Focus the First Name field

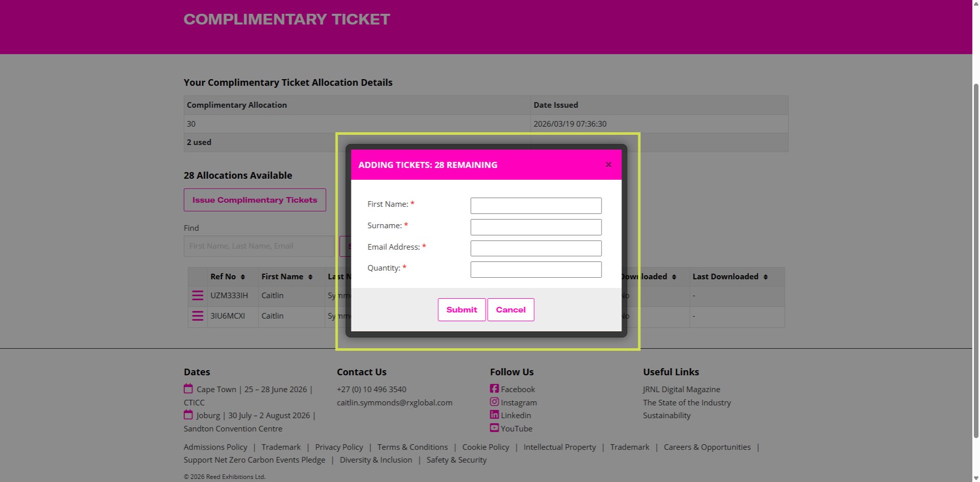[536, 206]
